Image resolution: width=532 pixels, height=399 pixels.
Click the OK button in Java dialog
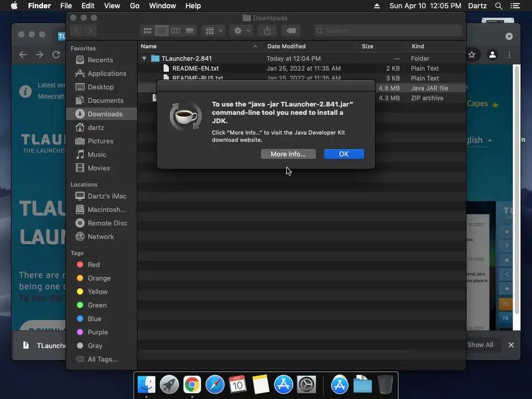pos(344,154)
